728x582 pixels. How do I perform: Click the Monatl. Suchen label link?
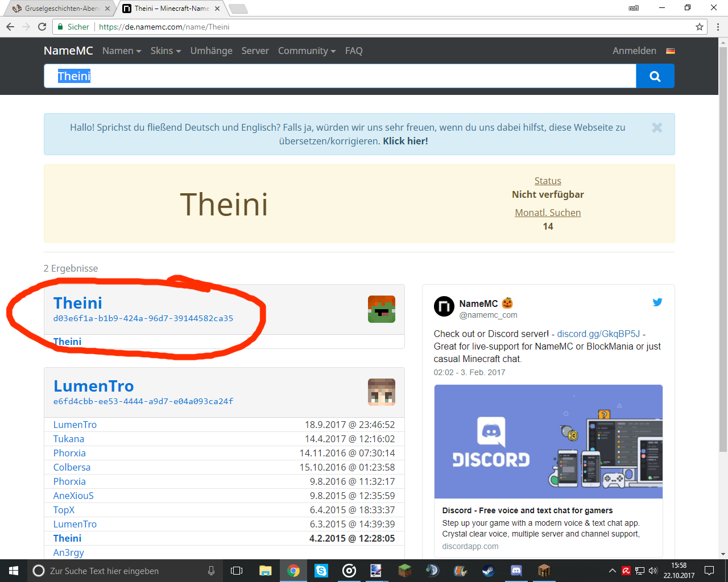[x=548, y=213]
